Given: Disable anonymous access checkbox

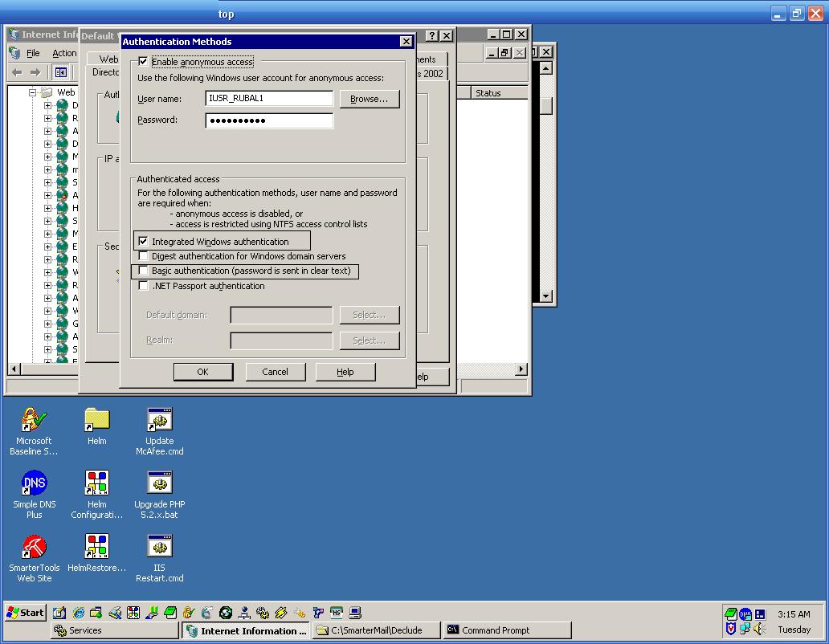Looking at the screenshot, I should [142, 61].
